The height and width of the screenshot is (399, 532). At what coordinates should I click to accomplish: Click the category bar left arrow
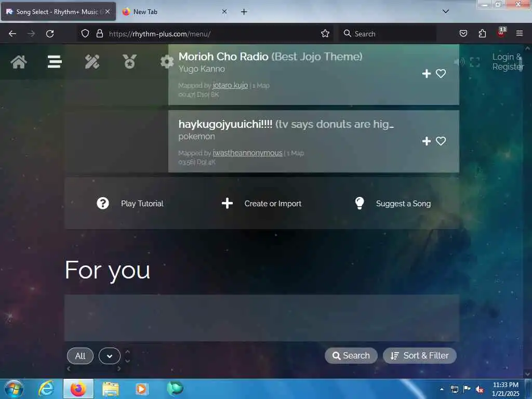69,368
